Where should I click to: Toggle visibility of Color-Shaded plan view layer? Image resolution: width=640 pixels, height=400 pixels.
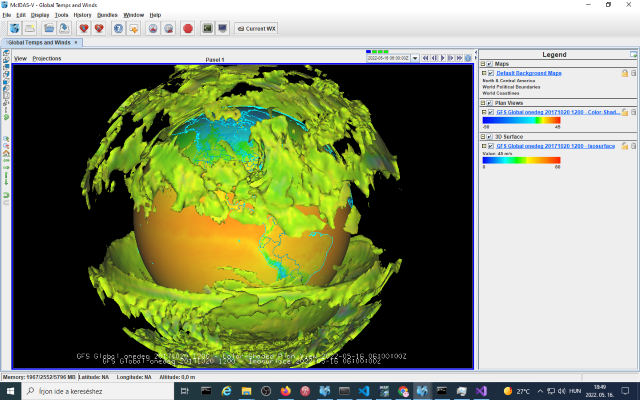coord(491,112)
